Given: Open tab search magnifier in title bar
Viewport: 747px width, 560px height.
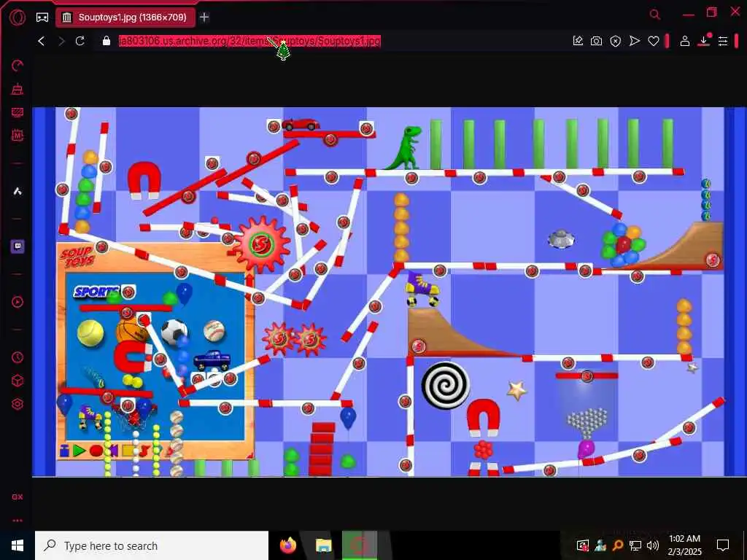Looking at the screenshot, I should coord(655,15).
